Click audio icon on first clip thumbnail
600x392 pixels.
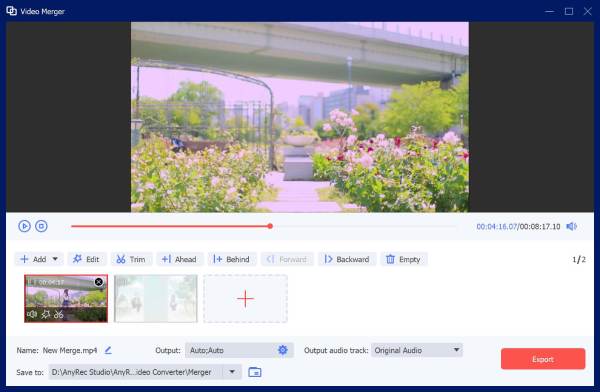point(32,314)
